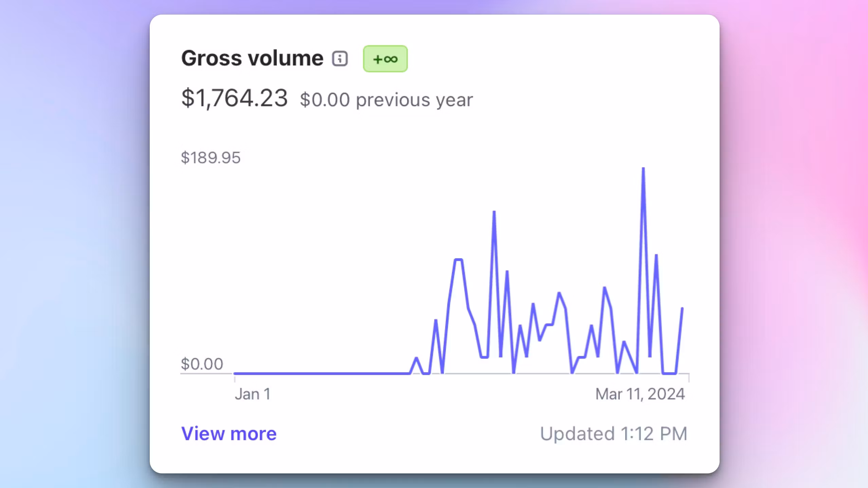The image size is (868, 488).
Task: Click the Gross volume heading
Action: 252,58
